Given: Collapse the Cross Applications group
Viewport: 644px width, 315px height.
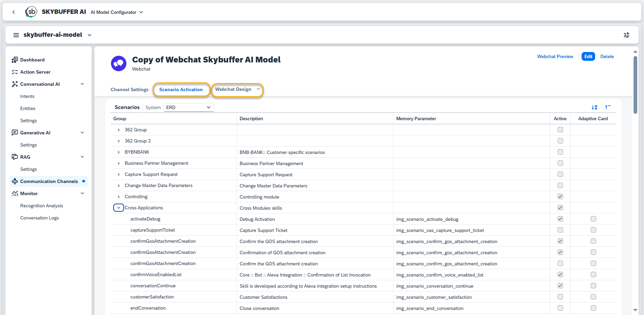Looking at the screenshot, I should point(119,208).
